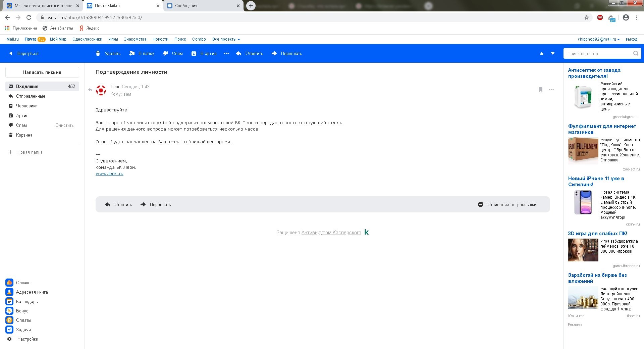Open the Settings (Настройки) gear
The width and height of the screenshot is (644, 349).
[9, 339]
